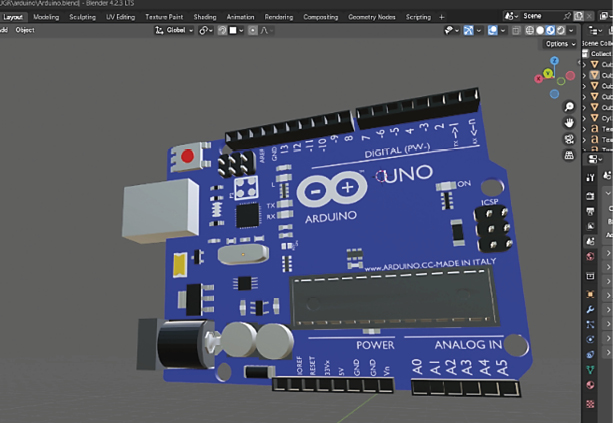
Task: Open the Options dropdown in viewport
Action: pos(561,44)
